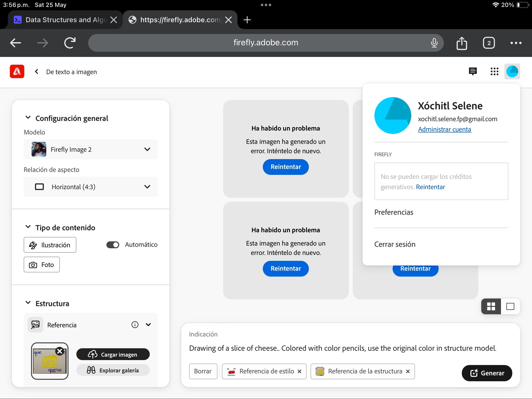Click the prompt text in Indicación field

[x=342, y=348]
